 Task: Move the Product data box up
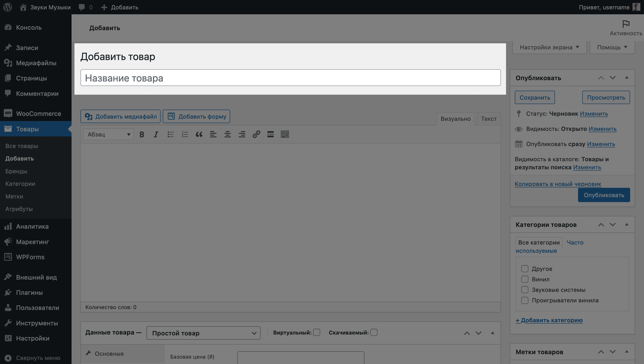467,333
